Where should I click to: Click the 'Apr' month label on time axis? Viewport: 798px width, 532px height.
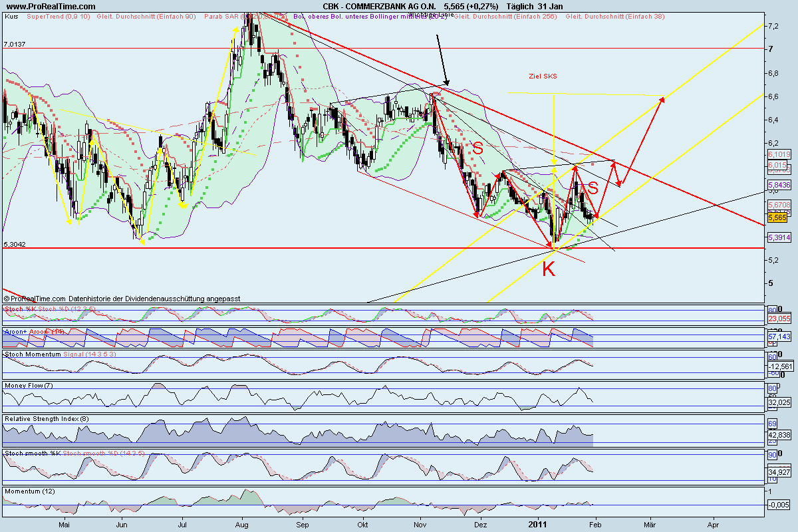[714, 524]
